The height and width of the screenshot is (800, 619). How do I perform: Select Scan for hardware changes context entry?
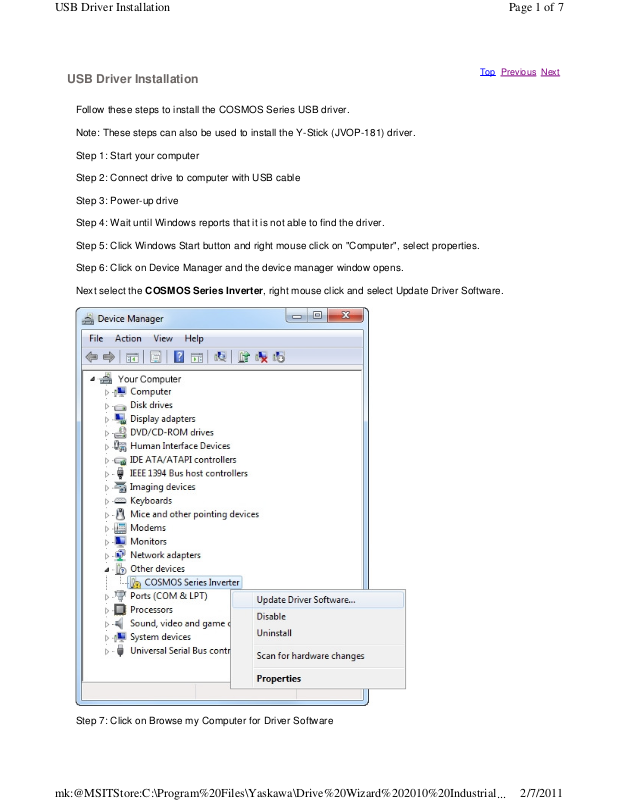pyautogui.click(x=310, y=656)
